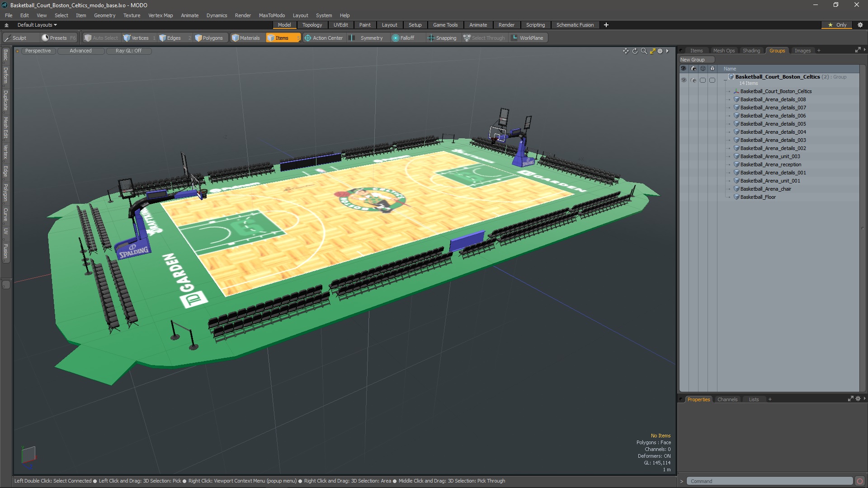Toggle the Only star button

[837, 25]
